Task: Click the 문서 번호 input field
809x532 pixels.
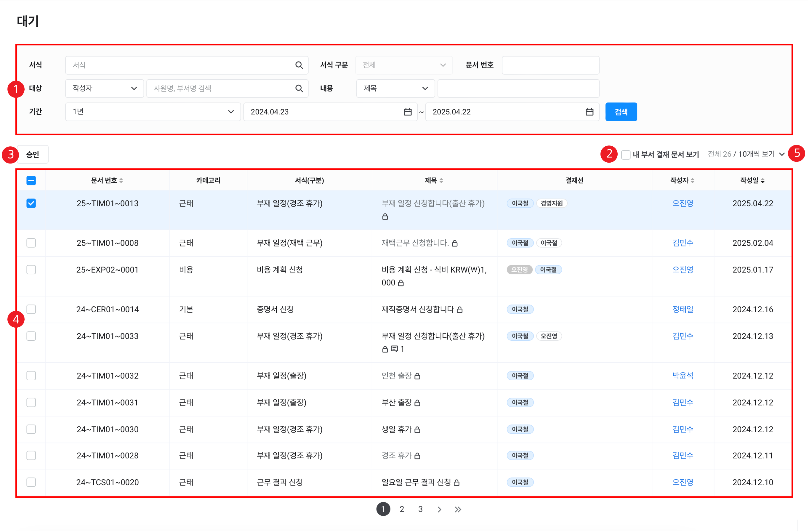Action: [x=550, y=65]
